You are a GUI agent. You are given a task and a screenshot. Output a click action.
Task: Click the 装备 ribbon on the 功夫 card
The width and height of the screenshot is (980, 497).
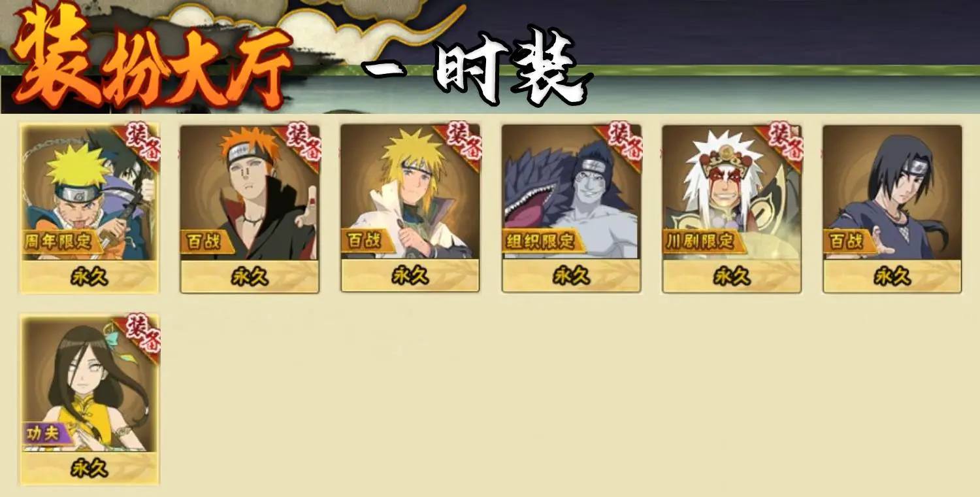[139, 334]
